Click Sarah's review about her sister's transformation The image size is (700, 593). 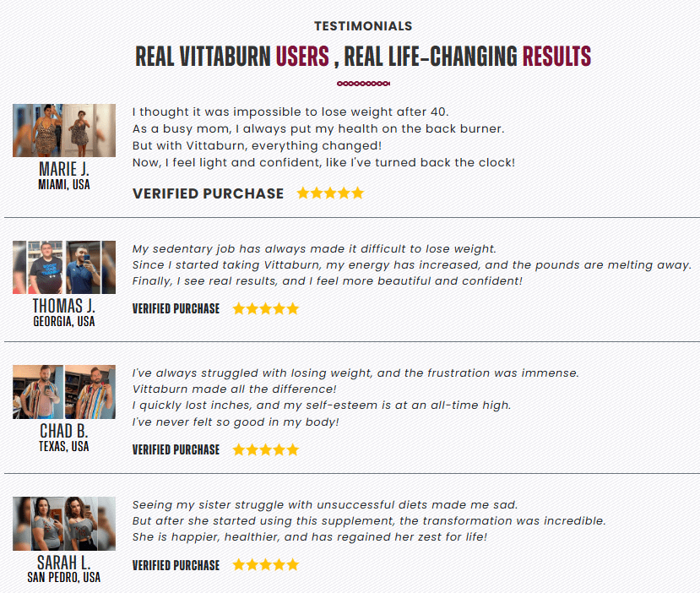369,521
